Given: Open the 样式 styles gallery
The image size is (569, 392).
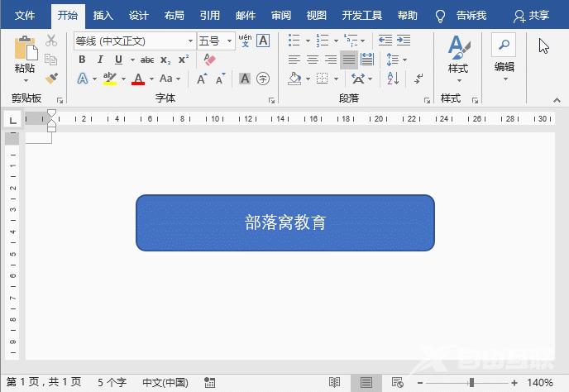Looking at the screenshot, I should (458, 58).
